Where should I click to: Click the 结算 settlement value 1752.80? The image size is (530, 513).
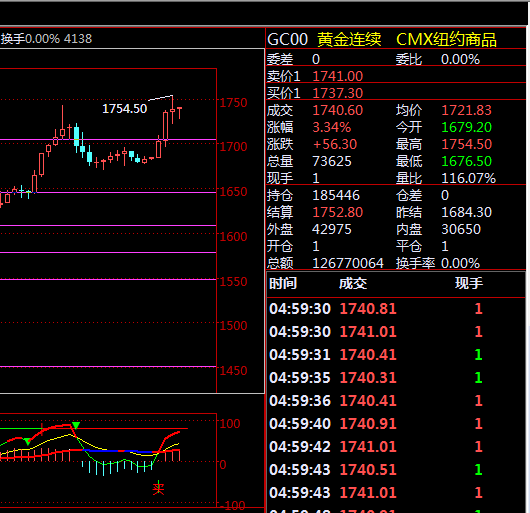pos(337,212)
